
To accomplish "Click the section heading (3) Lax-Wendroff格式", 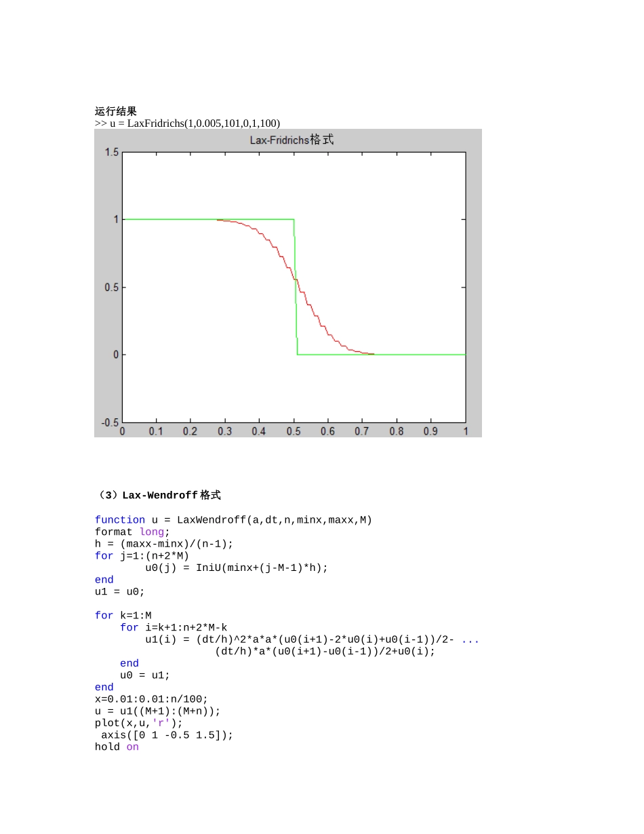I will point(158,496).
